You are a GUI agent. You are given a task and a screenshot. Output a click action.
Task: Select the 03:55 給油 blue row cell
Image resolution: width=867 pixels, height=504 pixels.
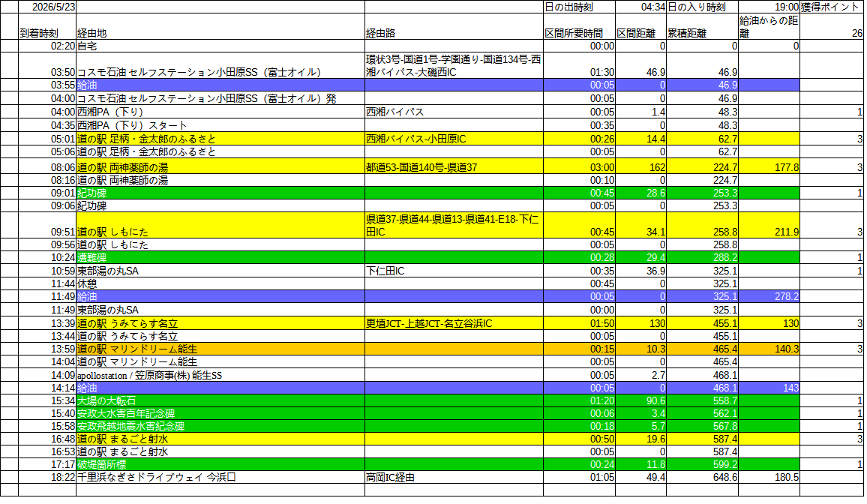tap(220, 85)
